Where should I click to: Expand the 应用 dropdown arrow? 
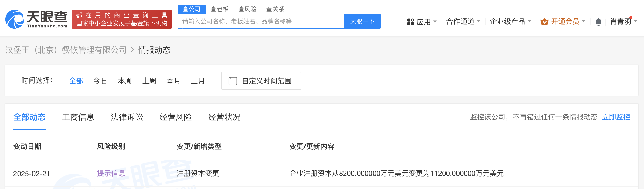[435, 21]
